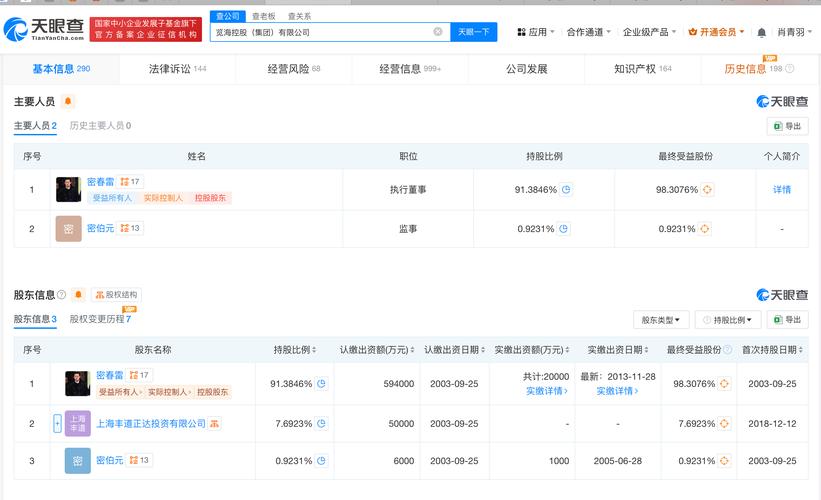Viewport: 821px width, 500px height.
Task: Open the 股权结构 chart button
Action: (x=116, y=295)
